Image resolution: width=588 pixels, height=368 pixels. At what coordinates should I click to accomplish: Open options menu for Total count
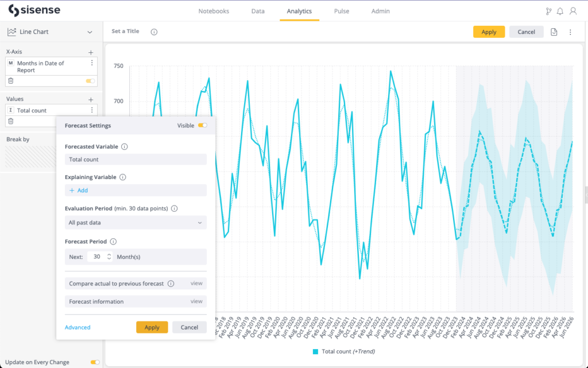point(92,110)
